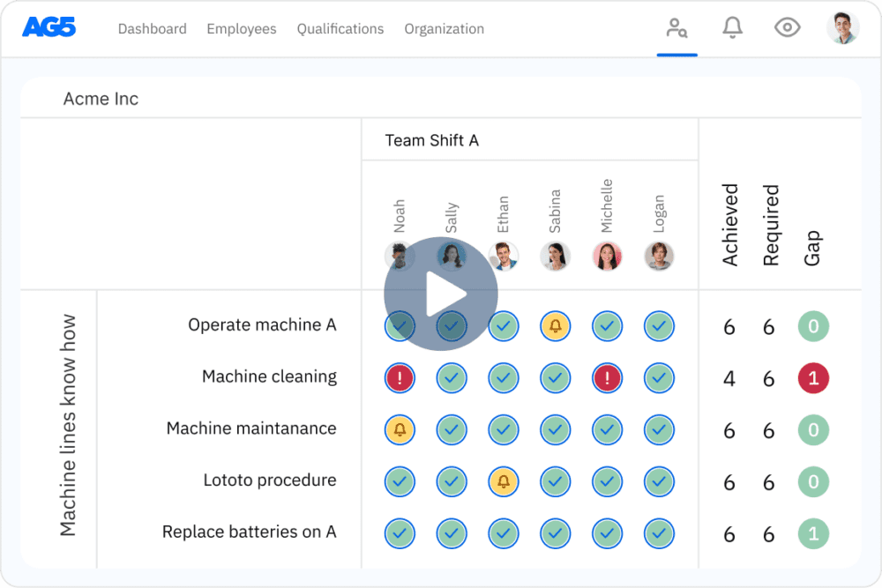Click the Required column header
This screenshot has width=882, height=588.
pos(771,225)
